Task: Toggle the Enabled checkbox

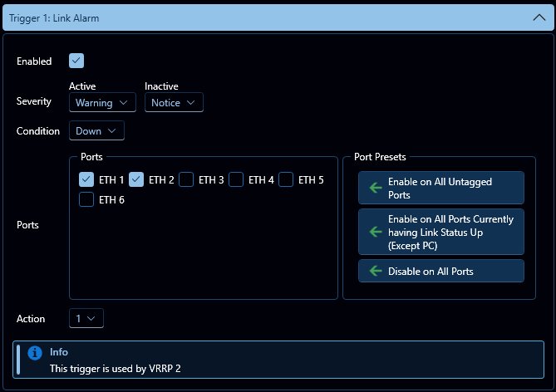Action: (x=76, y=61)
